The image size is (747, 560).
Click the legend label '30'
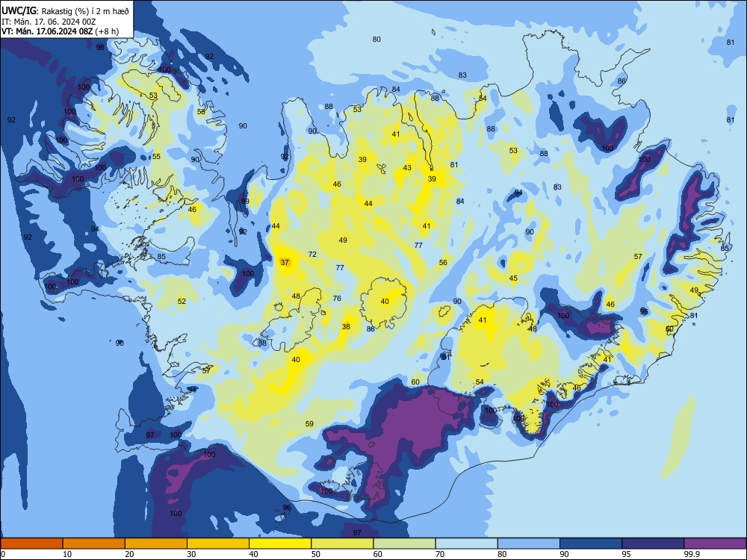click(x=191, y=554)
